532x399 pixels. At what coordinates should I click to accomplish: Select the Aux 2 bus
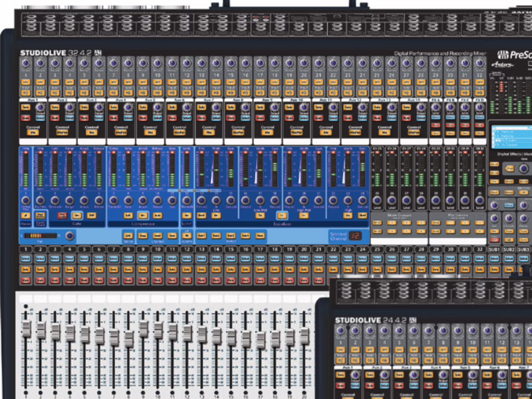pos(69,118)
